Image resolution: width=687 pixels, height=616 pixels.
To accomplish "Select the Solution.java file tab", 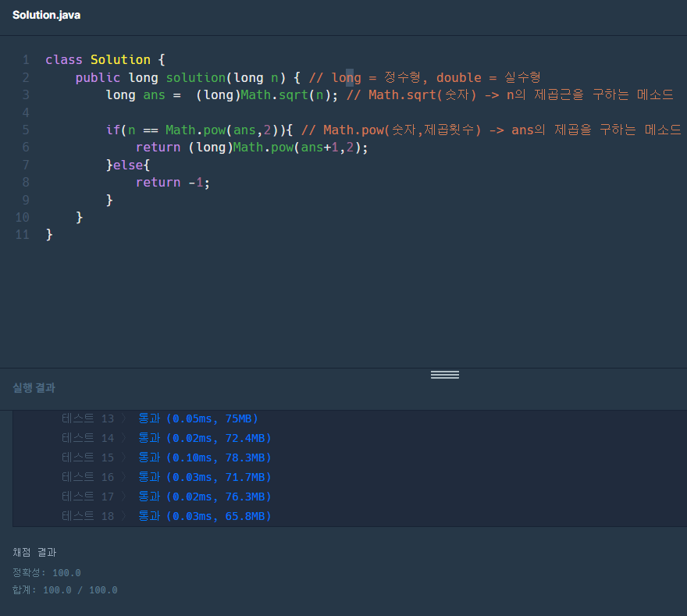I will (x=46, y=15).
